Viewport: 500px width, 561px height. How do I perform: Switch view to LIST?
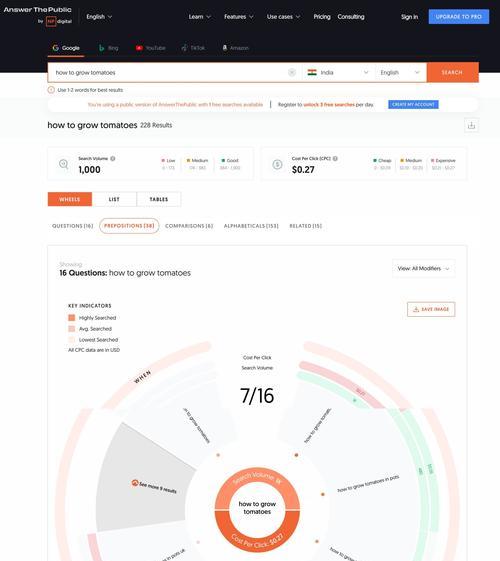point(114,199)
